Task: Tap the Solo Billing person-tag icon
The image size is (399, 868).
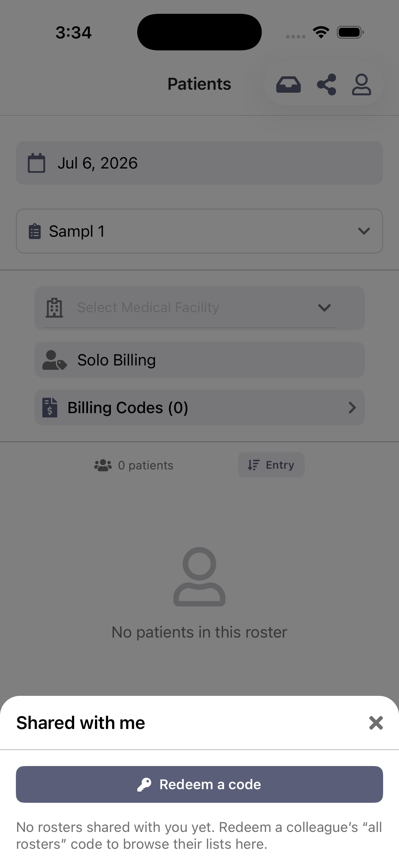Action: point(54,360)
